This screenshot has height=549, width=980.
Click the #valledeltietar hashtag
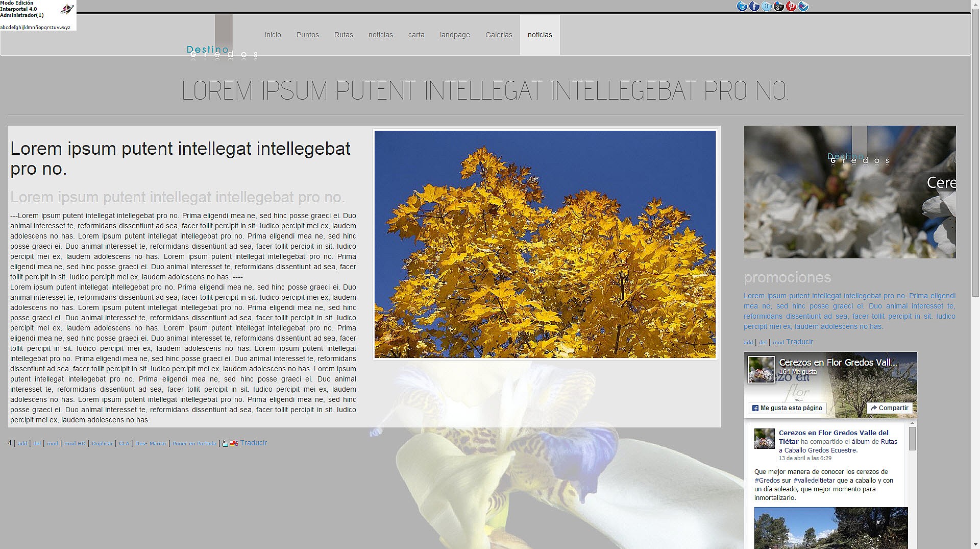click(x=814, y=481)
